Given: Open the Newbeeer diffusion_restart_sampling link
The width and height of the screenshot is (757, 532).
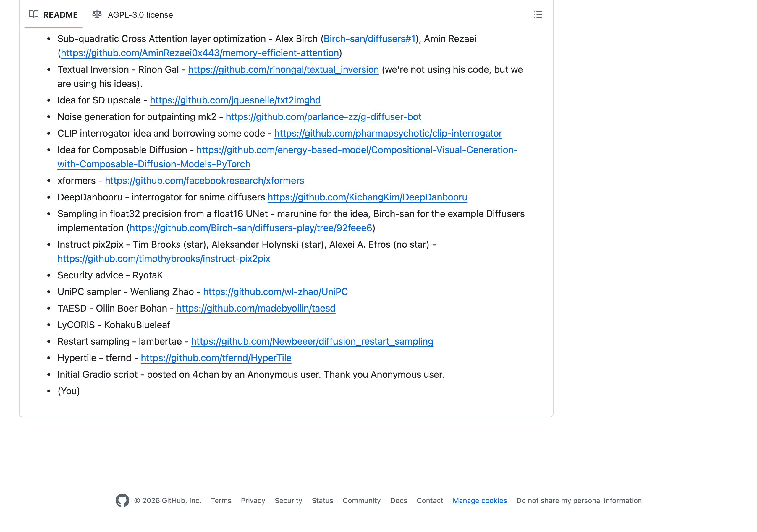Looking at the screenshot, I should 312,341.
